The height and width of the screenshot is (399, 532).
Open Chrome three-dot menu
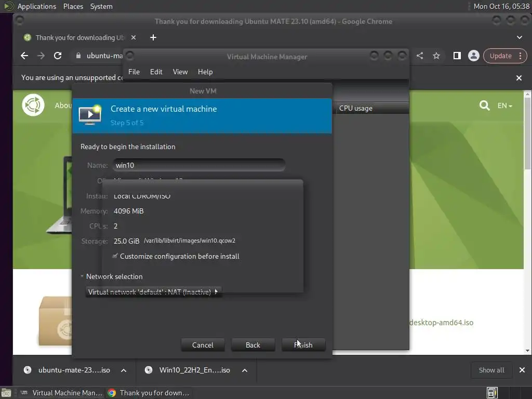(521, 56)
